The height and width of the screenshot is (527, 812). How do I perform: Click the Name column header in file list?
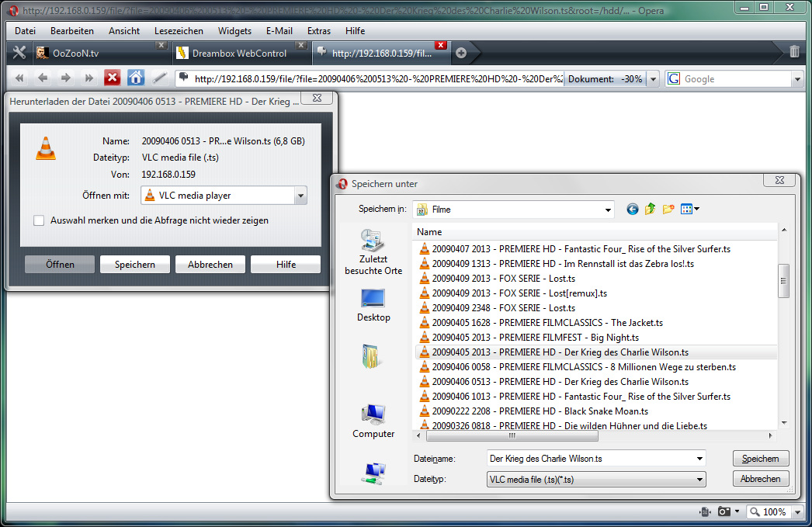[595, 232]
